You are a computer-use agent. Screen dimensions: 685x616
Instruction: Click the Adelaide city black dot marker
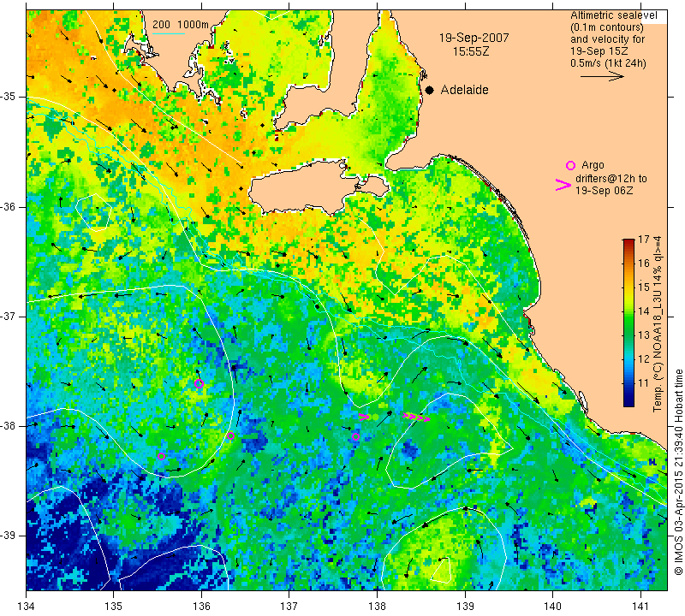click(x=430, y=90)
